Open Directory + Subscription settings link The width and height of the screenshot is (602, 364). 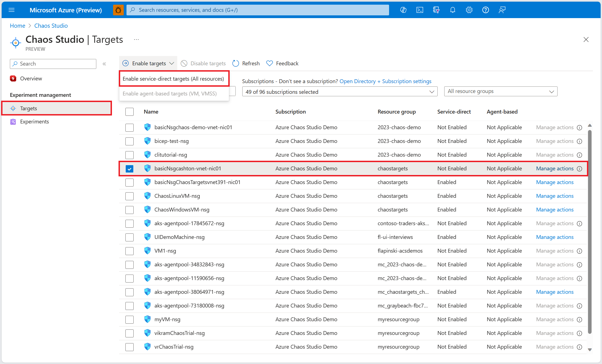pyautogui.click(x=385, y=81)
